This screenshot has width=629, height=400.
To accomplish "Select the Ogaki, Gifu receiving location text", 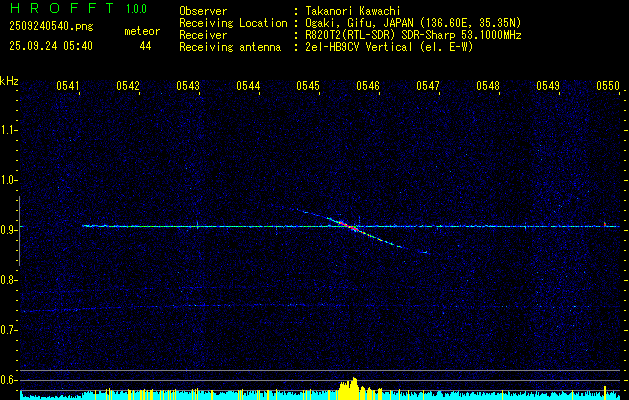I will tap(413, 22).
